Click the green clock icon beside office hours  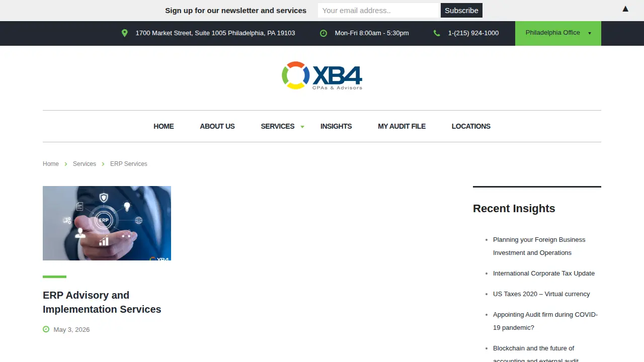click(x=324, y=33)
